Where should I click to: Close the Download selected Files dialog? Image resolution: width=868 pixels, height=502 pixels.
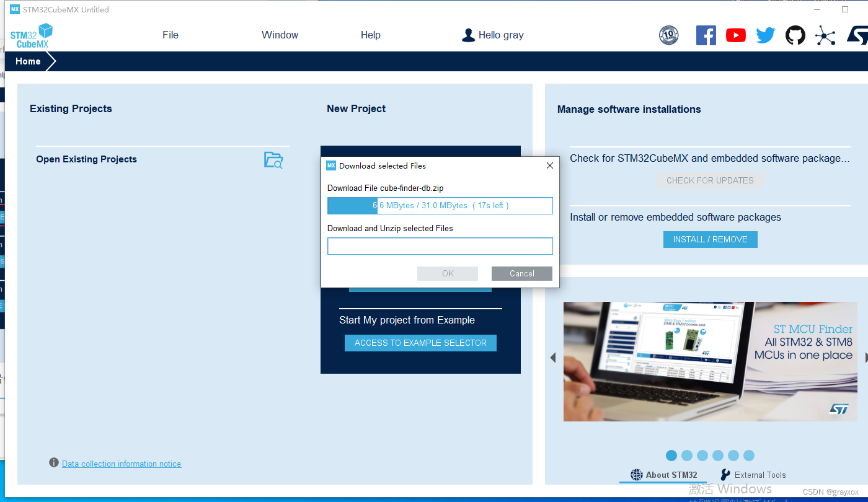point(549,165)
